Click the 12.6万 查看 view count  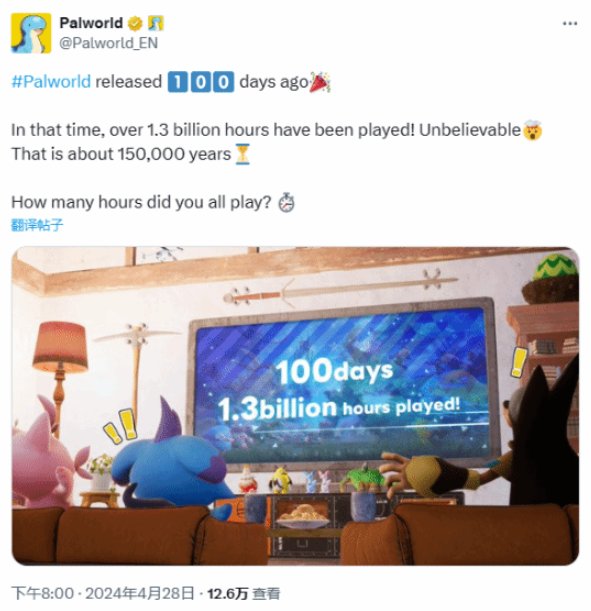click(x=243, y=593)
